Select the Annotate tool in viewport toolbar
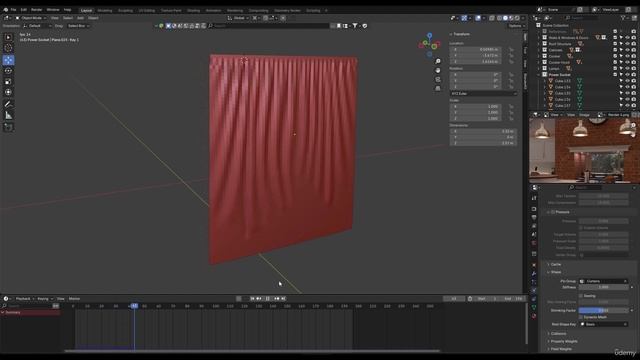The image size is (640, 360). click(x=8, y=104)
